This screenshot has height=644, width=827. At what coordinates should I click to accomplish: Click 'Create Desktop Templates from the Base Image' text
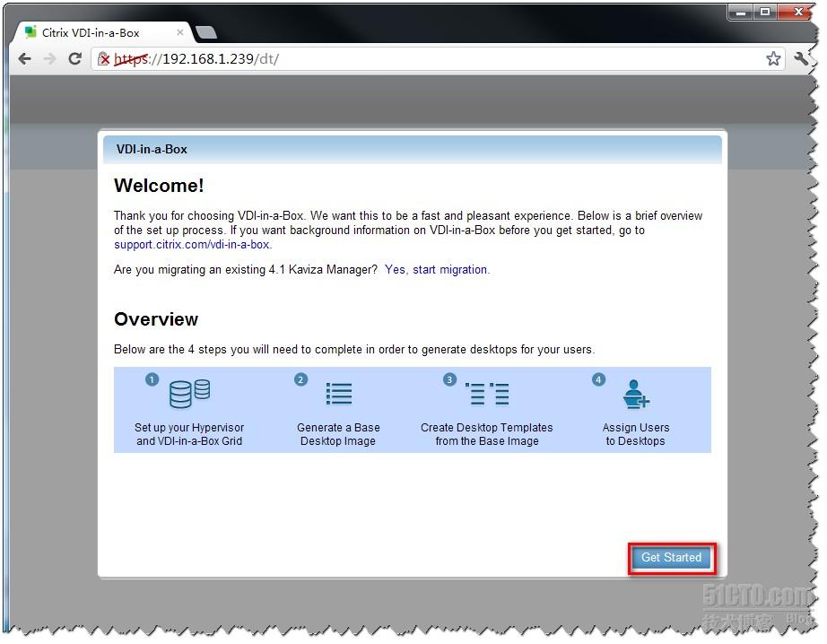point(487,434)
